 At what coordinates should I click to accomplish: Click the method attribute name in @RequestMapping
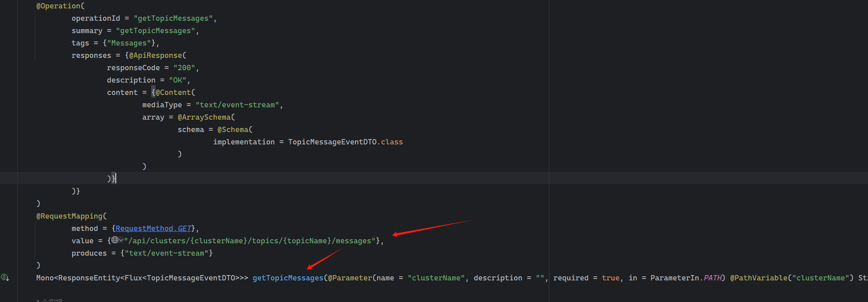(85, 228)
